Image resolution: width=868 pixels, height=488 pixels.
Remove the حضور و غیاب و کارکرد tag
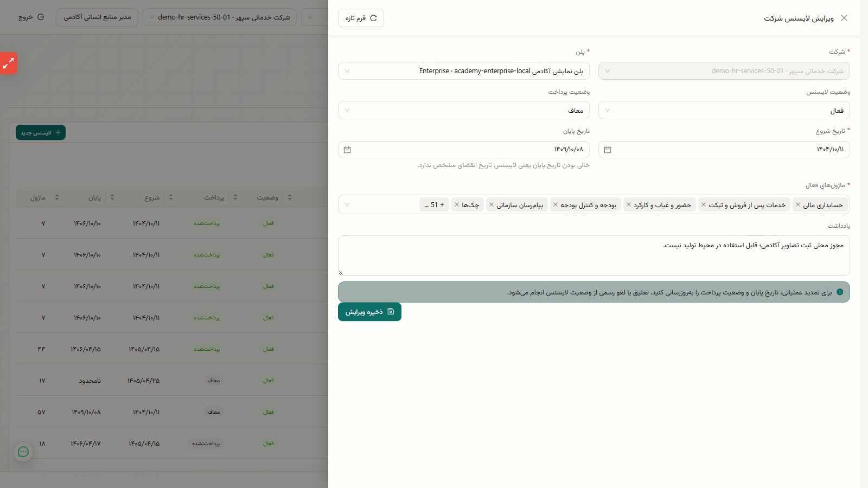coord(628,204)
